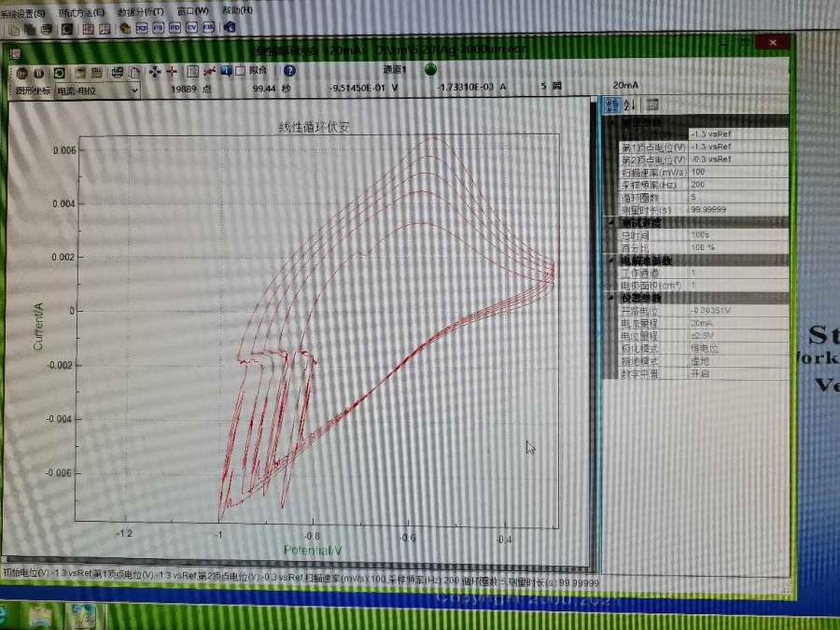Click the print icon in plot toolbar
The height and width of the screenshot is (630, 840).
118,72
